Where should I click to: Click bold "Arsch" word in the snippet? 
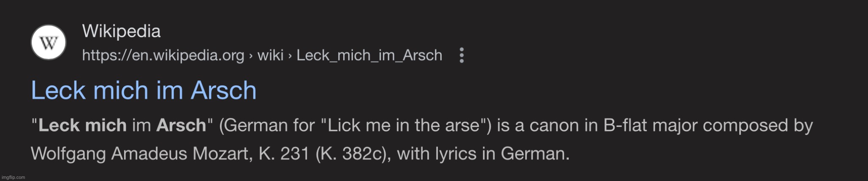click(181, 126)
